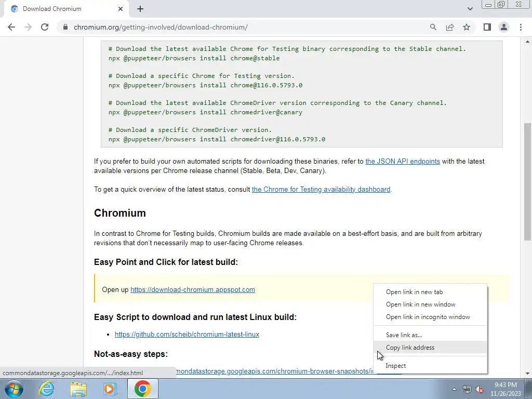Click the commondatastorage chromium-browser-snapshots link

pyautogui.click(x=274, y=371)
